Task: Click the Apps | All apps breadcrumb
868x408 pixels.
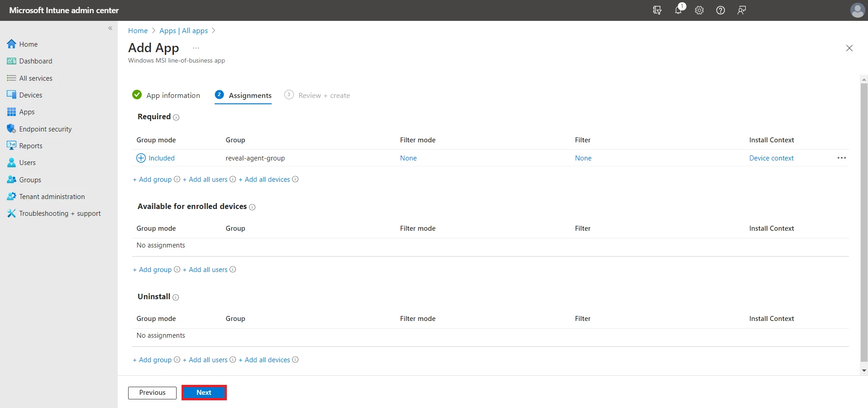Action: point(183,30)
